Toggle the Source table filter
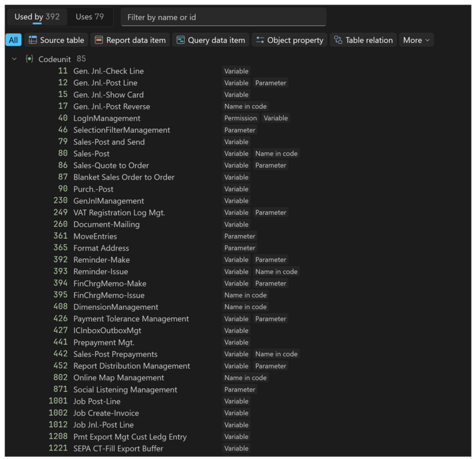Viewport: 476px width, 459px height. (x=56, y=40)
